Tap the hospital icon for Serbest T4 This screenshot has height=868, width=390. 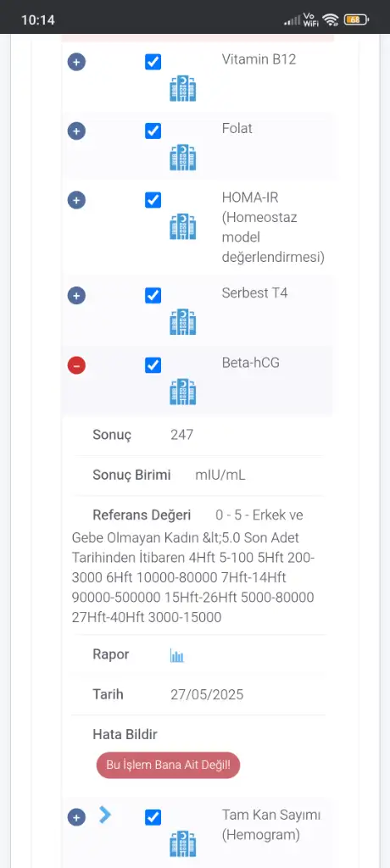[183, 322]
